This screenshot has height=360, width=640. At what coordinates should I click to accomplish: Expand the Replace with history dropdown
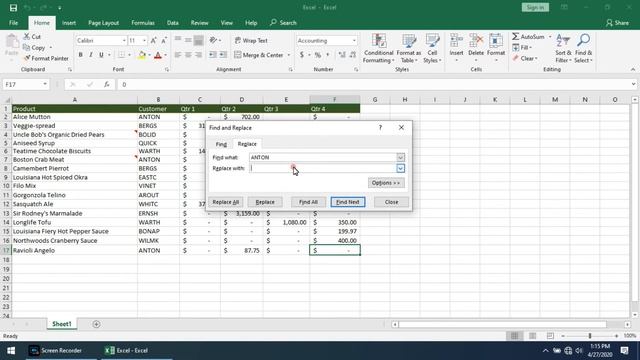400,168
